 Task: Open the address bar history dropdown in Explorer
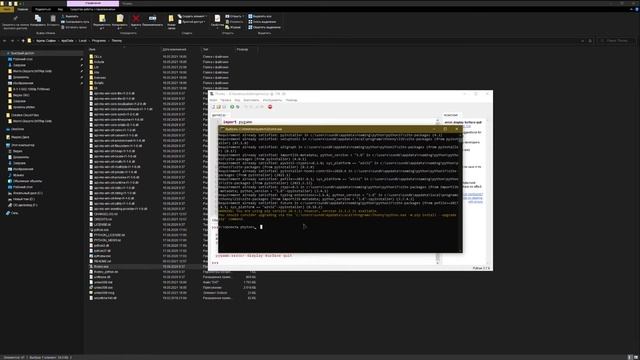(582, 41)
